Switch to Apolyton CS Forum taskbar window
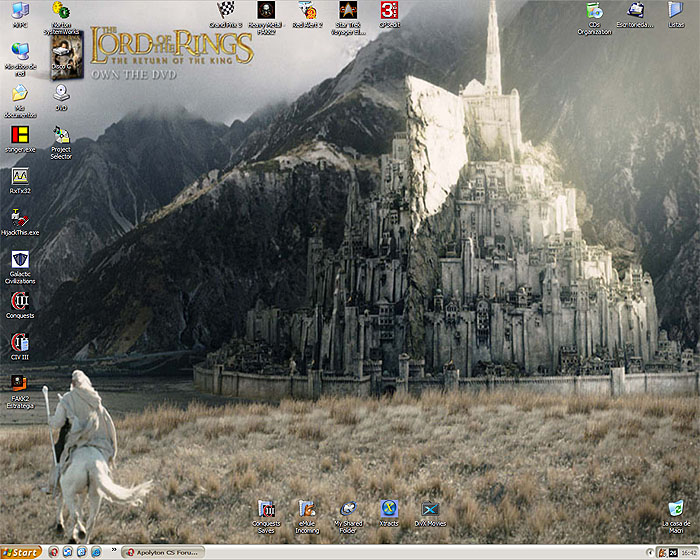700x560 pixels. click(162, 552)
